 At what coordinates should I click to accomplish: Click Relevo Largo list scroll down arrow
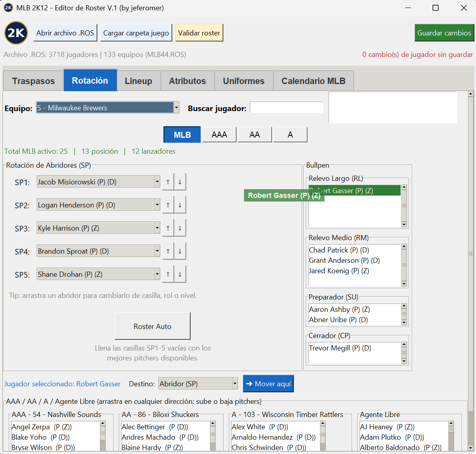[x=404, y=225]
